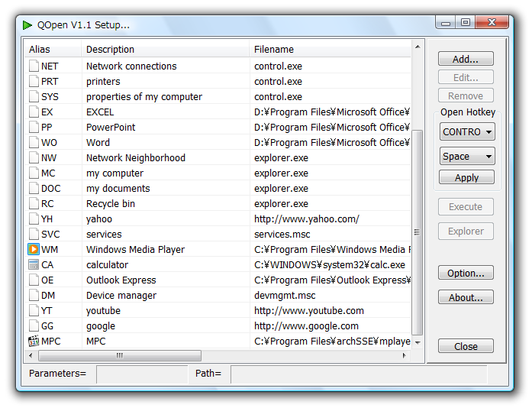Screen dimensions: 532x408
Task: Click the calculator icon beside CA alias
Action: point(34,265)
